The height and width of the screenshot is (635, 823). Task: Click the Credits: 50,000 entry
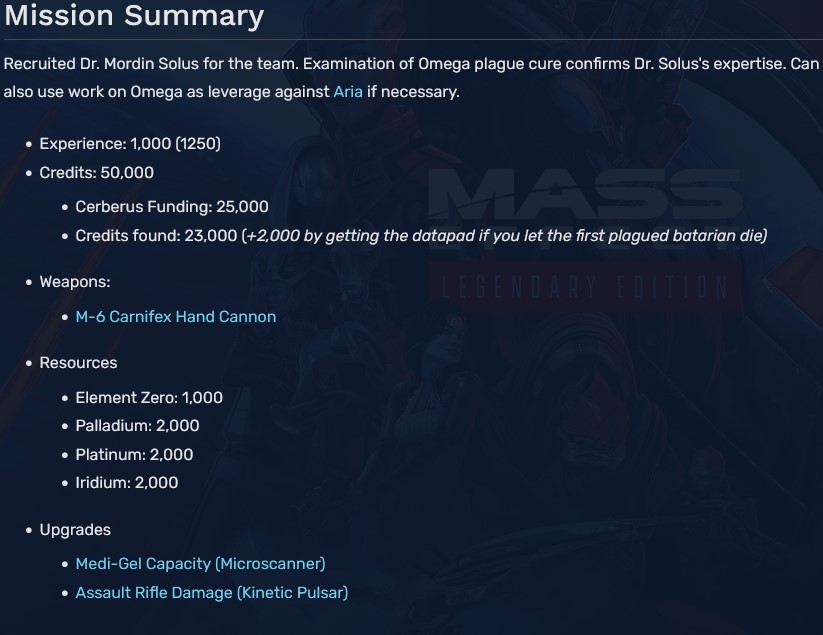tap(97, 172)
